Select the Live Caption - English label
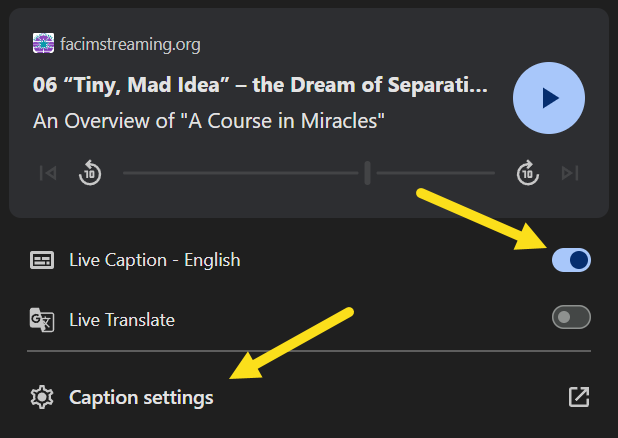 pyautogui.click(x=154, y=260)
